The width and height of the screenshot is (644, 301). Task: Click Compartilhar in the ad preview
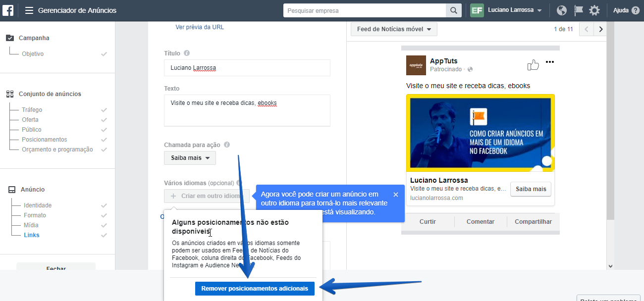(x=533, y=222)
